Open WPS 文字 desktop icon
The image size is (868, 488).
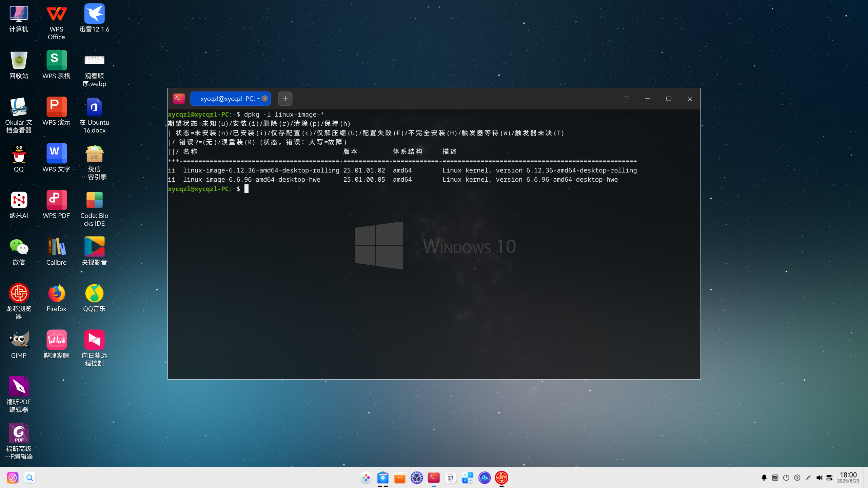56,159
